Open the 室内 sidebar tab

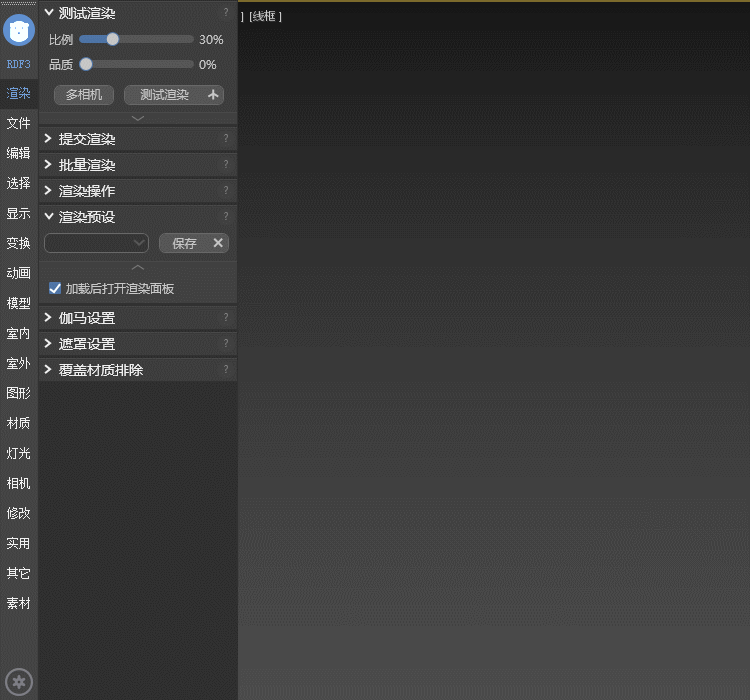[x=19, y=333]
